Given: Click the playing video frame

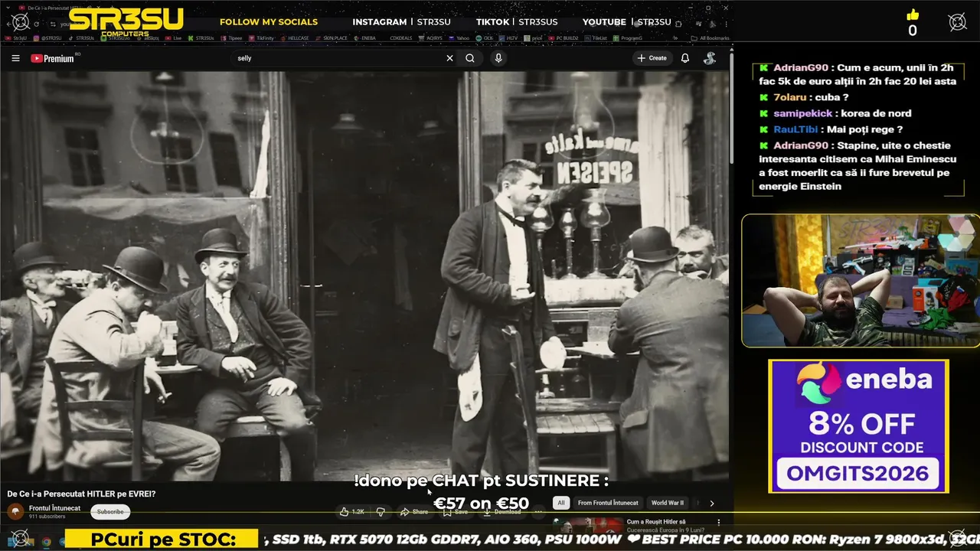Looking at the screenshot, I should coord(364,275).
